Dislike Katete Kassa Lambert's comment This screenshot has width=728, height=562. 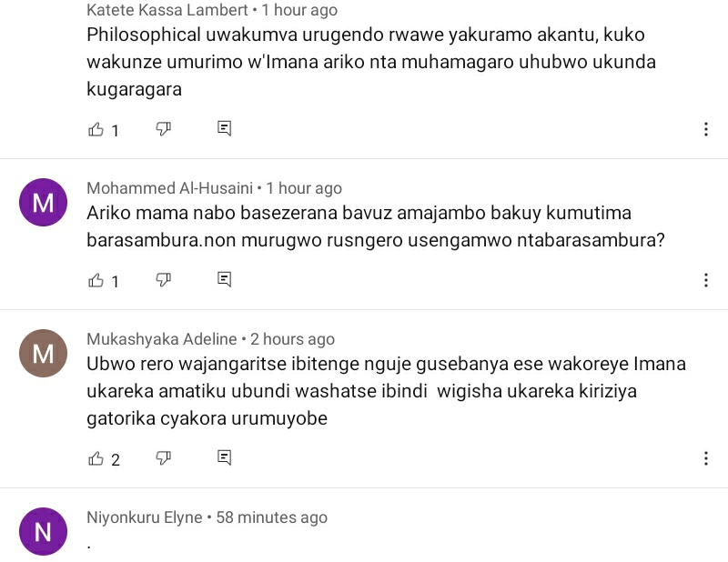[x=164, y=129]
